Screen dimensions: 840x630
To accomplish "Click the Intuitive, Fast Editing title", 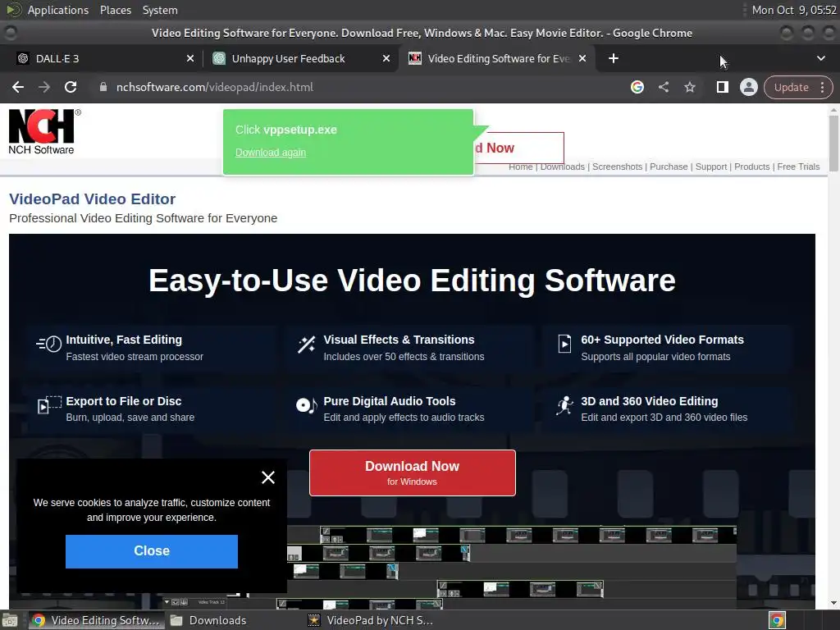I will coord(124,340).
